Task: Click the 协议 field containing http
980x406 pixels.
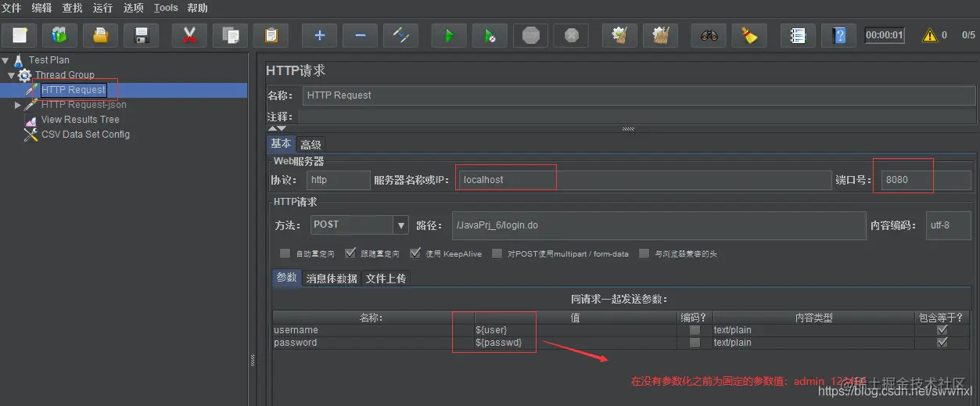Action: pos(338,180)
